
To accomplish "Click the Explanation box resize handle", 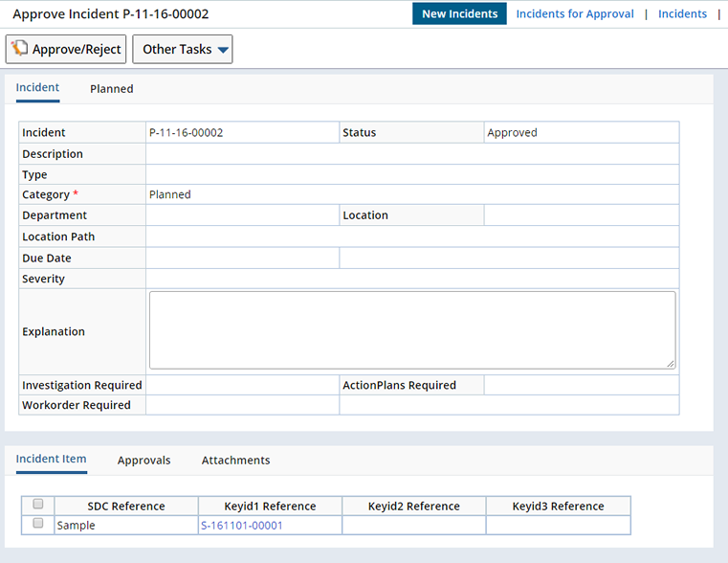I will point(671,364).
